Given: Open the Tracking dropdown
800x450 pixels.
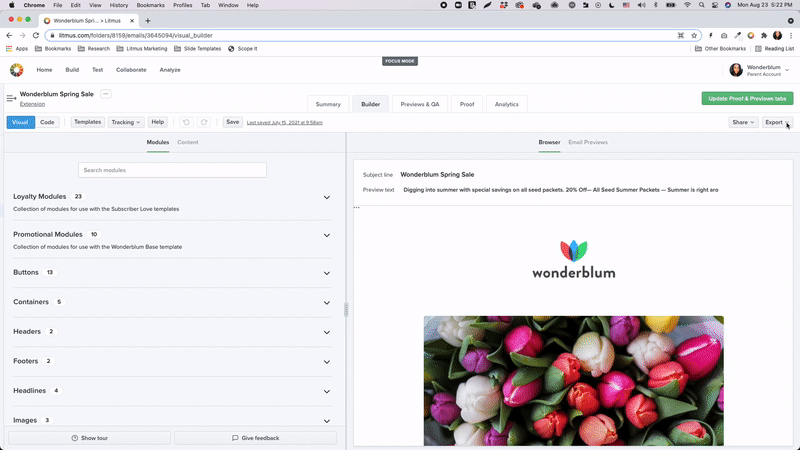Looking at the screenshot, I should [x=126, y=122].
